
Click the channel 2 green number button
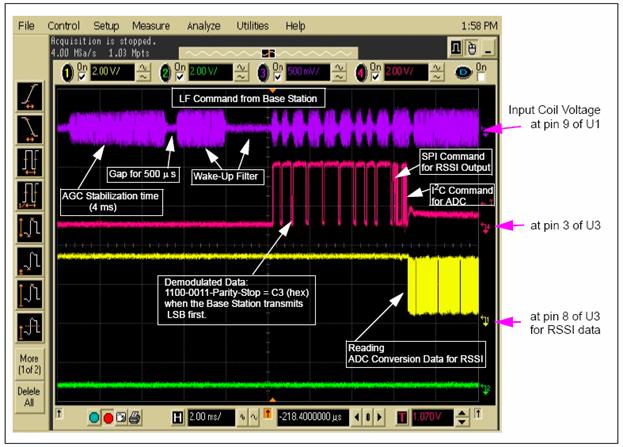[165, 73]
